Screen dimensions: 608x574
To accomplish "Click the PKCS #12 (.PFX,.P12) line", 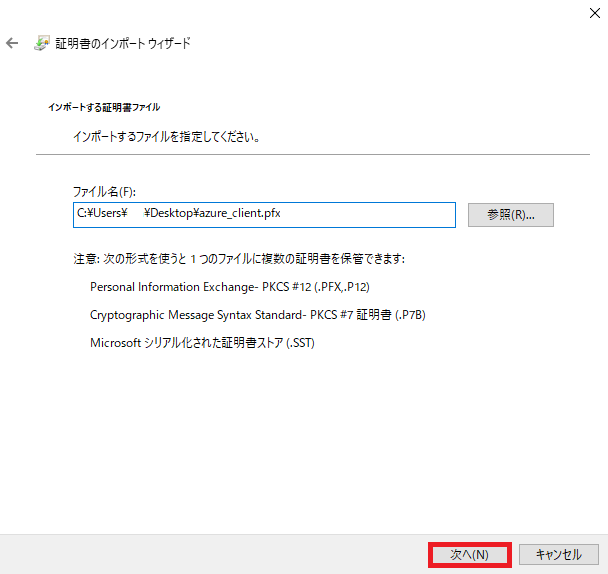I will click(x=230, y=287).
